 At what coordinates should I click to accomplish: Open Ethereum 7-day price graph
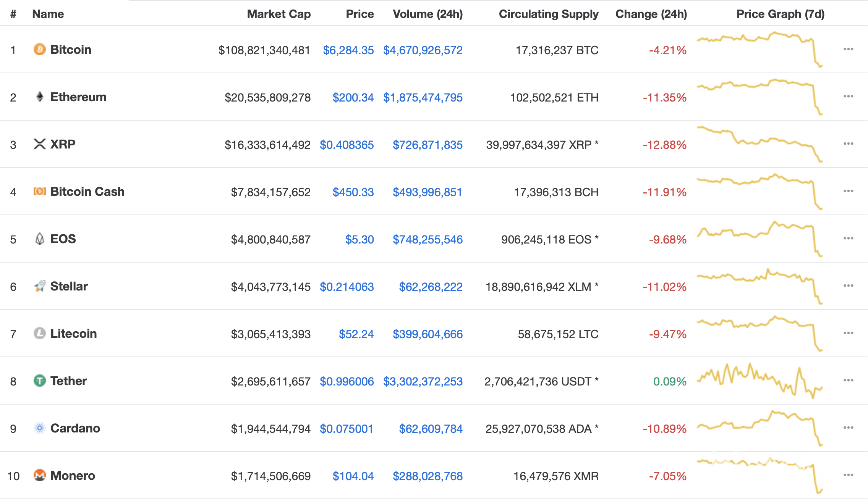click(x=760, y=97)
